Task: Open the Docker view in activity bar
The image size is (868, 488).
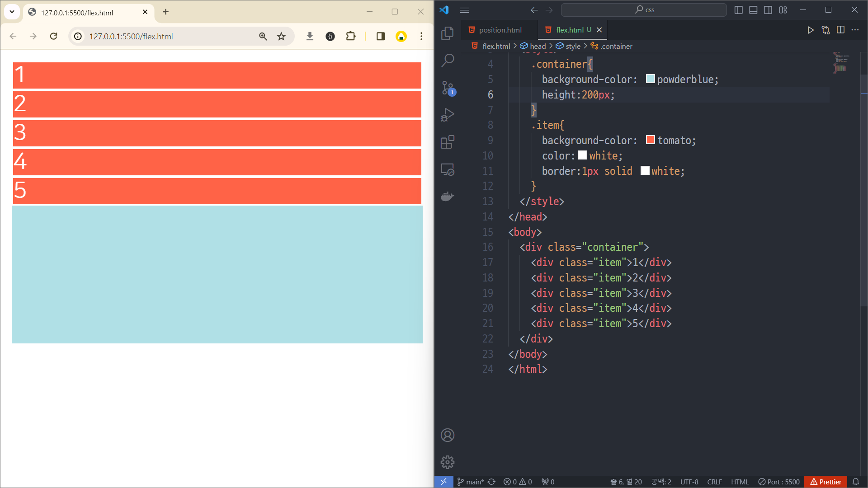Action: click(x=447, y=197)
